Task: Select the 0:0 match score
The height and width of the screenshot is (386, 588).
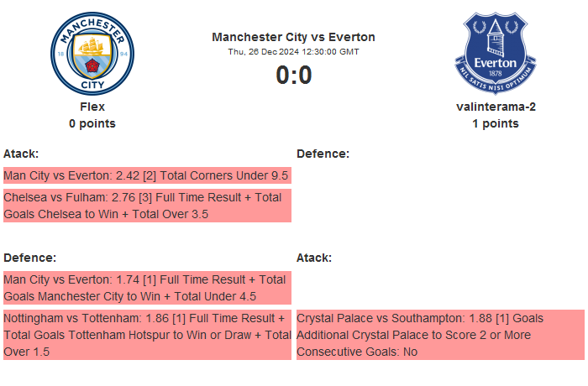Action: click(293, 76)
